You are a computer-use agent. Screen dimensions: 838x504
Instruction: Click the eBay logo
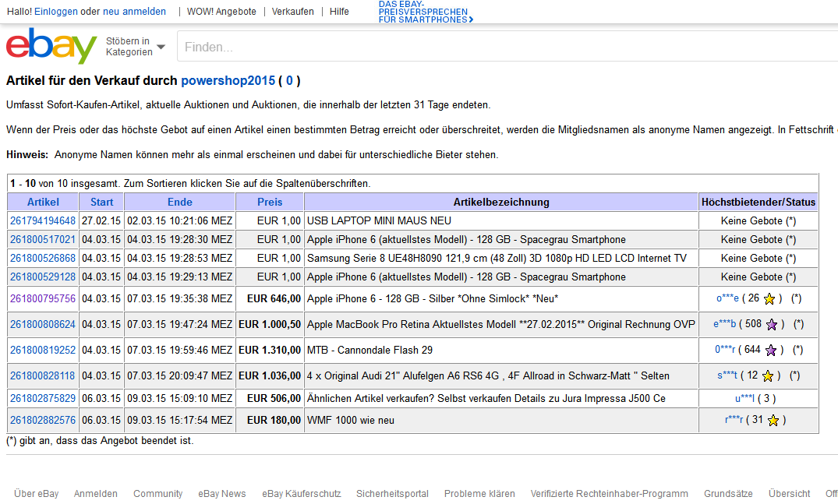pos(51,45)
